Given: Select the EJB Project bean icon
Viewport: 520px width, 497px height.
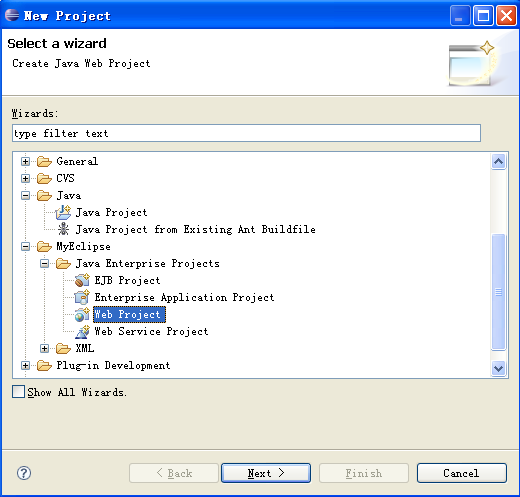Looking at the screenshot, I should pos(82,280).
